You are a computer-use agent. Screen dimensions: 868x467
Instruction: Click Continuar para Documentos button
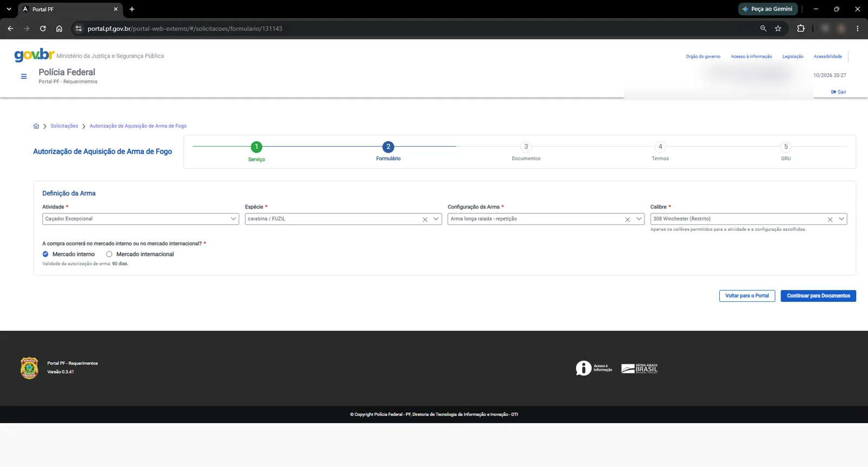[x=818, y=296]
